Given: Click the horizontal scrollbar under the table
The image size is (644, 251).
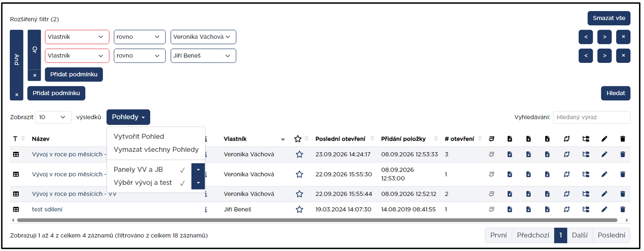Looking at the screenshot, I should click(x=317, y=220).
